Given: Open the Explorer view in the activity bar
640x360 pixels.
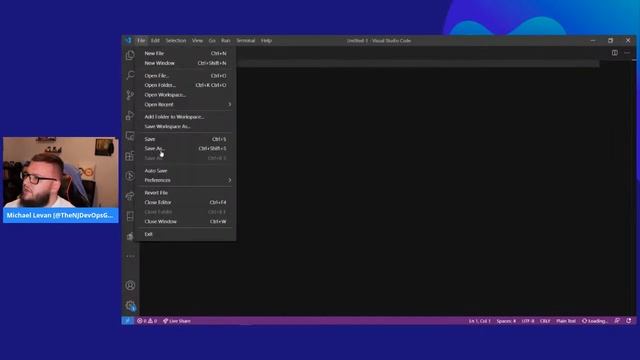Looking at the screenshot, I should coord(130,55).
